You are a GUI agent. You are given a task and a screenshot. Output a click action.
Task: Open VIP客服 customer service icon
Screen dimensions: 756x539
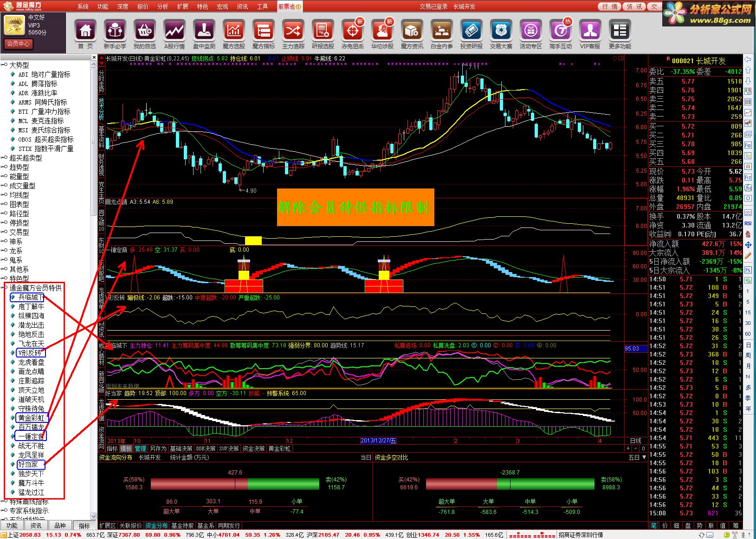coord(590,31)
